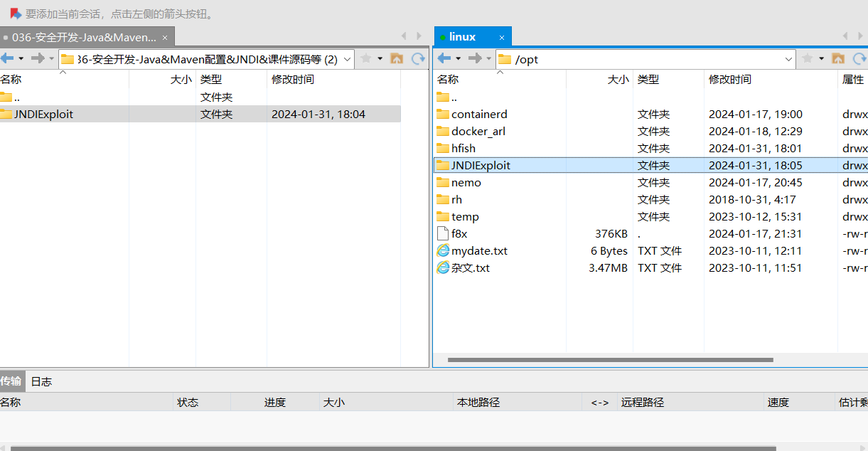
Task: Click the remote pane favorites star
Action: 808,58
